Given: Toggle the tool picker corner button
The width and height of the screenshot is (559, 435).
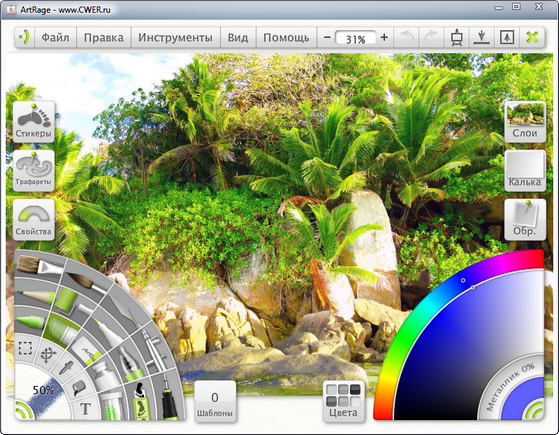Looking at the screenshot, I should pyautogui.click(x=24, y=411).
